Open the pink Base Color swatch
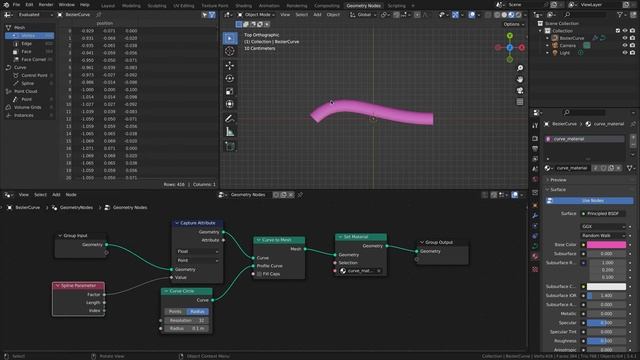This screenshot has height=360, width=640. [x=606, y=244]
